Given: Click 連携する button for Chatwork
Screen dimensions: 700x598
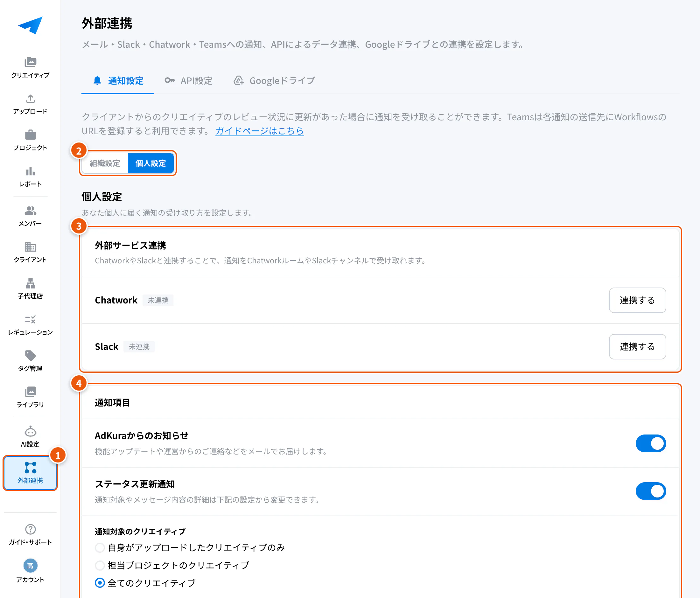Looking at the screenshot, I should 637,300.
